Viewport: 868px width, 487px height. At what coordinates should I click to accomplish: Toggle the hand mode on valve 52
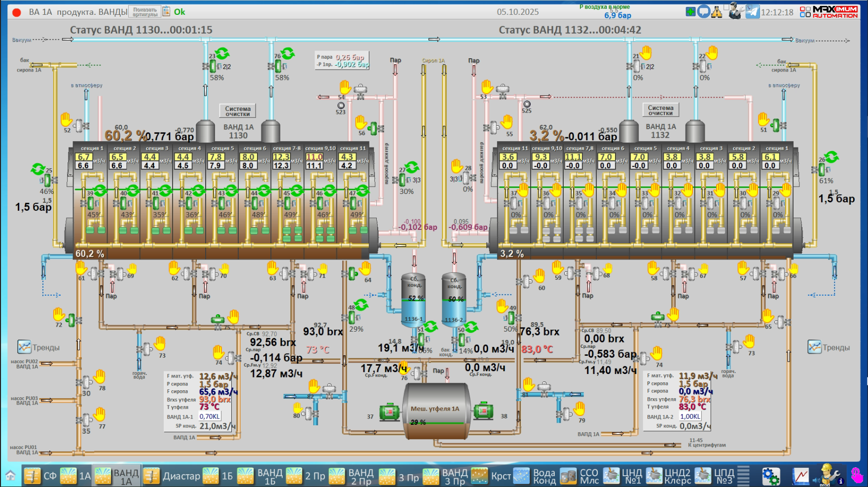67,119
